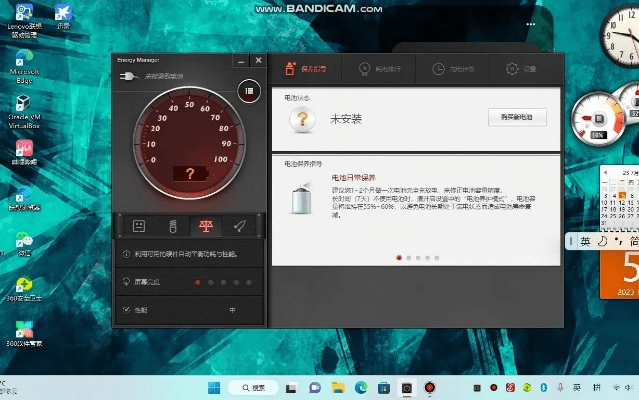Switch to the schedule tab with clock icon
Screen dimensions: 639x400
click(446, 69)
